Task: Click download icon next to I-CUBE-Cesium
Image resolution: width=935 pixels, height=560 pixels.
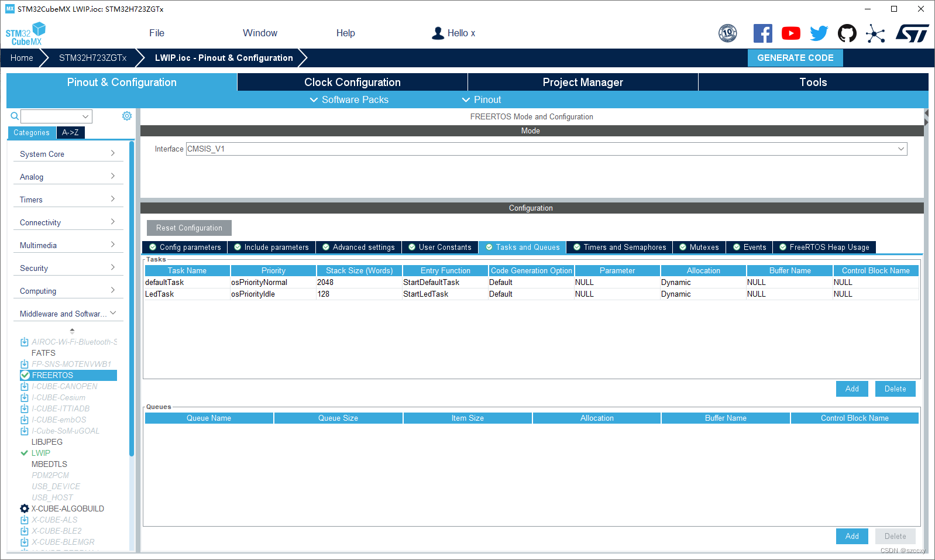Action: tap(25, 397)
